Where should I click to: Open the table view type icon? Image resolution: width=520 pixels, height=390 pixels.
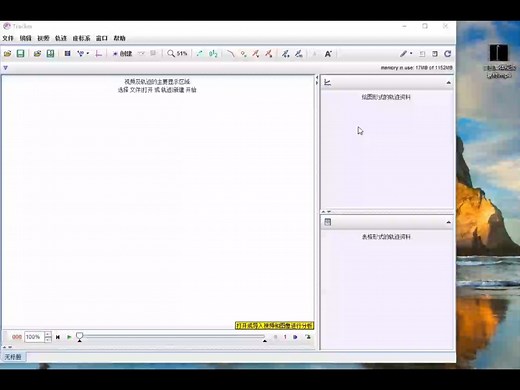(328, 222)
